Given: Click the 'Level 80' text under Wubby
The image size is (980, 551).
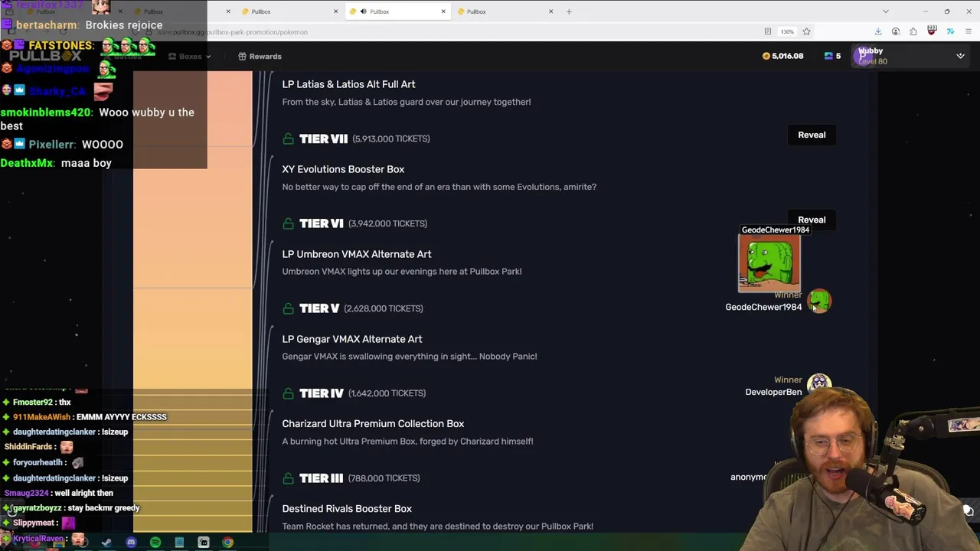Looking at the screenshot, I should pyautogui.click(x=873, y=61).
